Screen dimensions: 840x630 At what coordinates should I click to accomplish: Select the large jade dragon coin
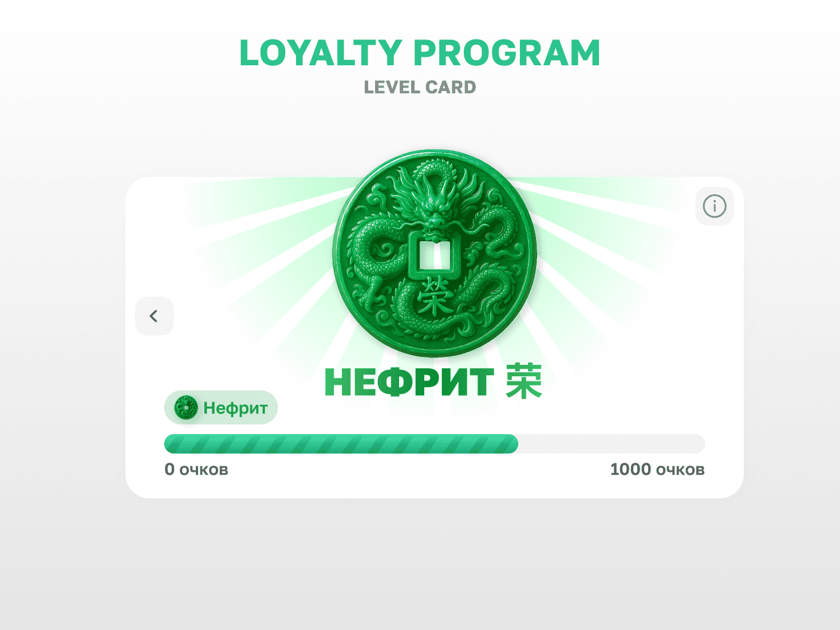point(435,254)
